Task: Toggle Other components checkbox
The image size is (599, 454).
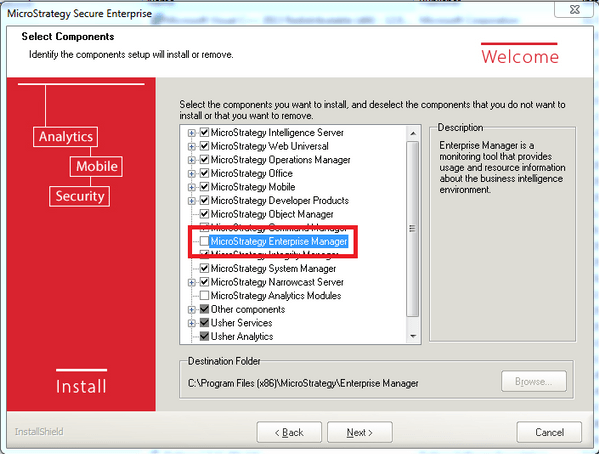Action: [204, 309]
